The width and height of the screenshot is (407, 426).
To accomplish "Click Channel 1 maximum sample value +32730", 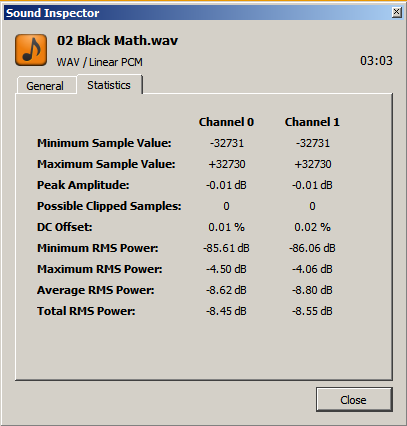I will [313, 164].
